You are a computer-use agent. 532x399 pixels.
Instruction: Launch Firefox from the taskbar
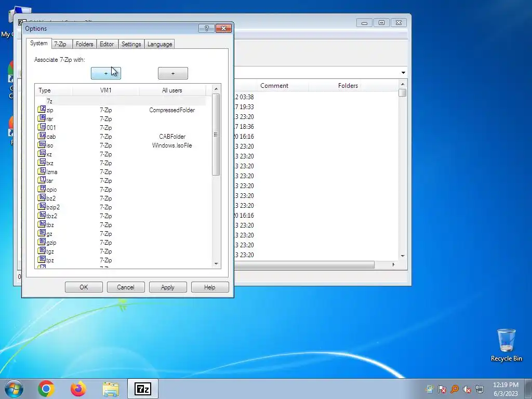78,389
